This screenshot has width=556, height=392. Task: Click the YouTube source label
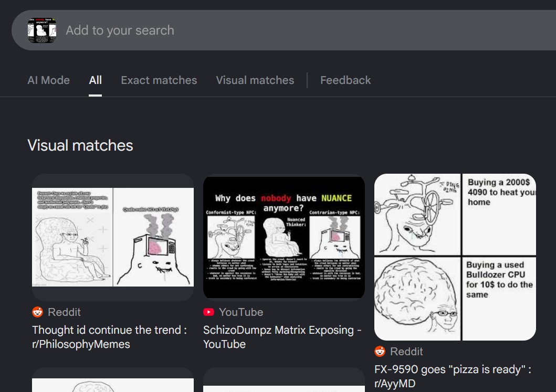pos(241,312)
